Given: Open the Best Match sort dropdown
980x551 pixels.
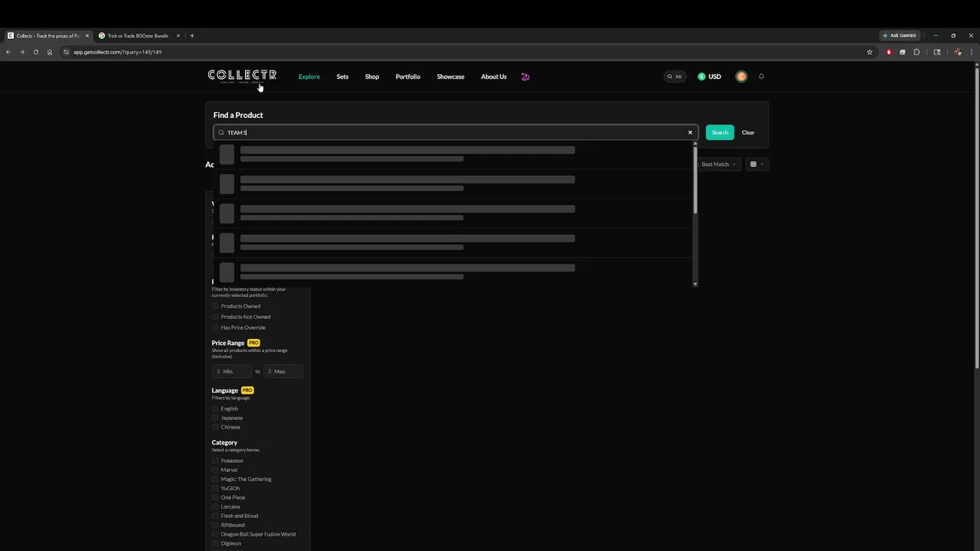Looking at the screenshot, I should tap(717, 165).
